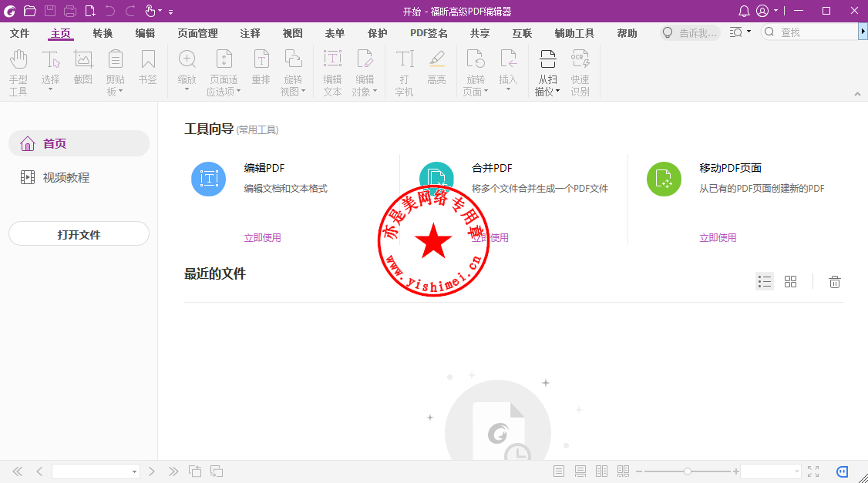Go to last page using double-right arrow

point(173,471)
